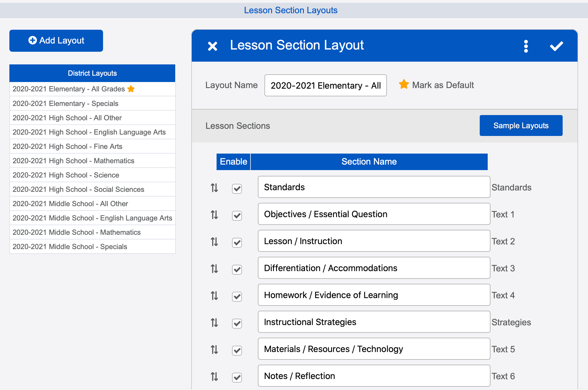
Task: Click the reorder arrows beside Standards
Action: [x=214, y=189]
